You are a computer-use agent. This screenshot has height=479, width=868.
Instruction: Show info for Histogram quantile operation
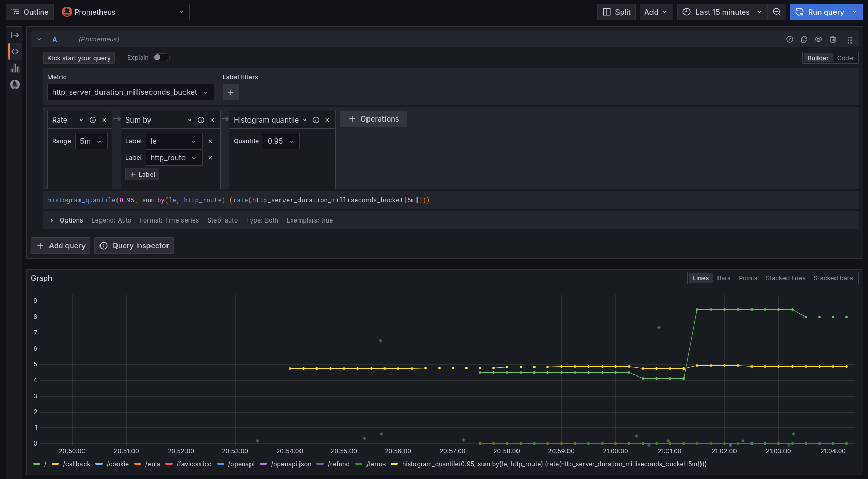tap(316, 120)
